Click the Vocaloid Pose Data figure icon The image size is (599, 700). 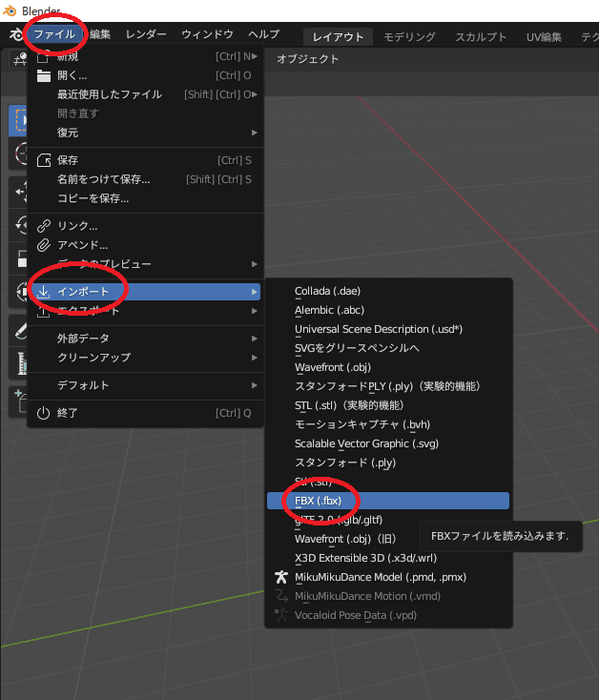coord(281,616)
